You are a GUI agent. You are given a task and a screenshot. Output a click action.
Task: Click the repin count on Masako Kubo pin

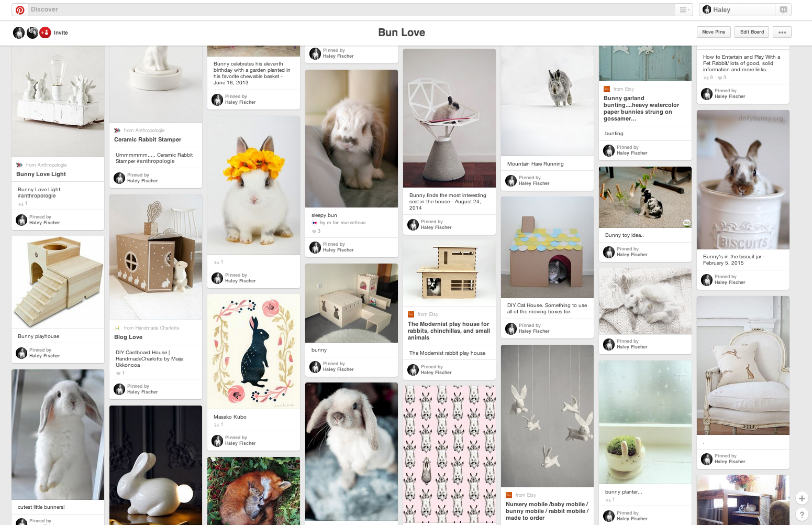pyautogui.click(x=218, y=425)
